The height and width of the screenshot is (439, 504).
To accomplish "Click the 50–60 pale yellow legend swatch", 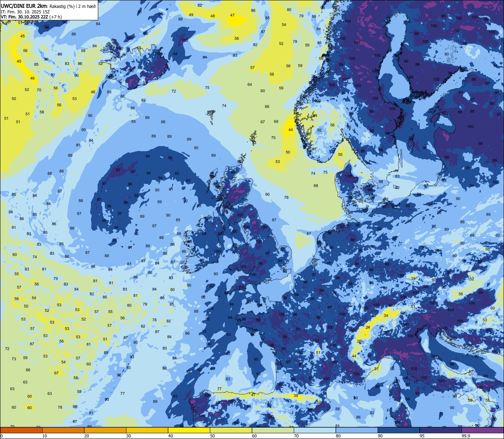I will 231,430.
